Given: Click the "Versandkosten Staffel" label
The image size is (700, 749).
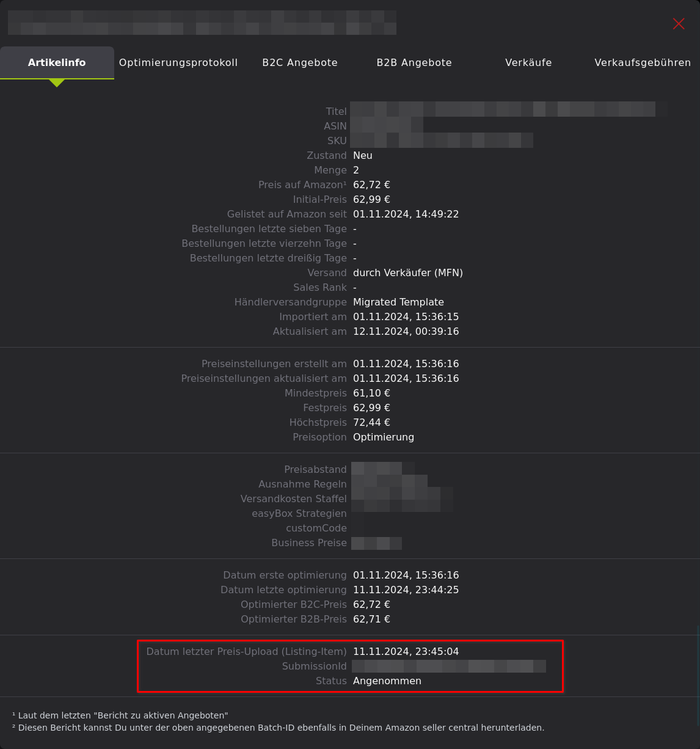Looking at the screenshot, I should (294, 499).
